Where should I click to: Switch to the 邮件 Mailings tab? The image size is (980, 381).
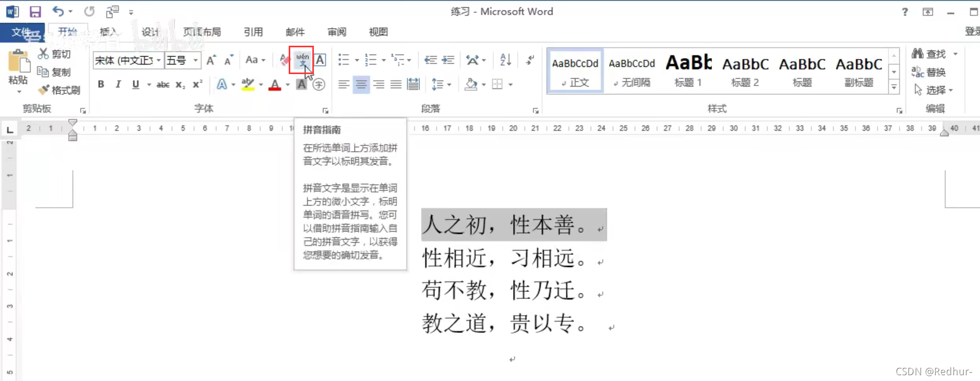point(295,32)
